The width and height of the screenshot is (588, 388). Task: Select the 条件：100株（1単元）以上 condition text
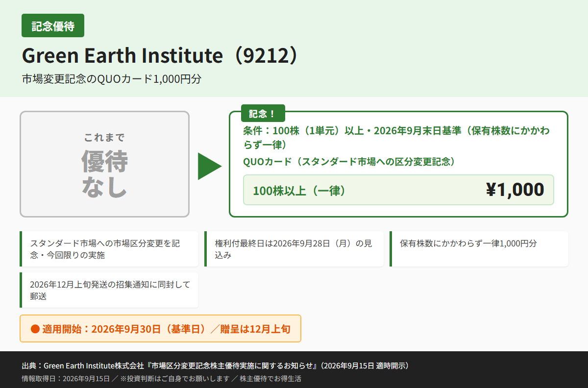tap(396, 138)
